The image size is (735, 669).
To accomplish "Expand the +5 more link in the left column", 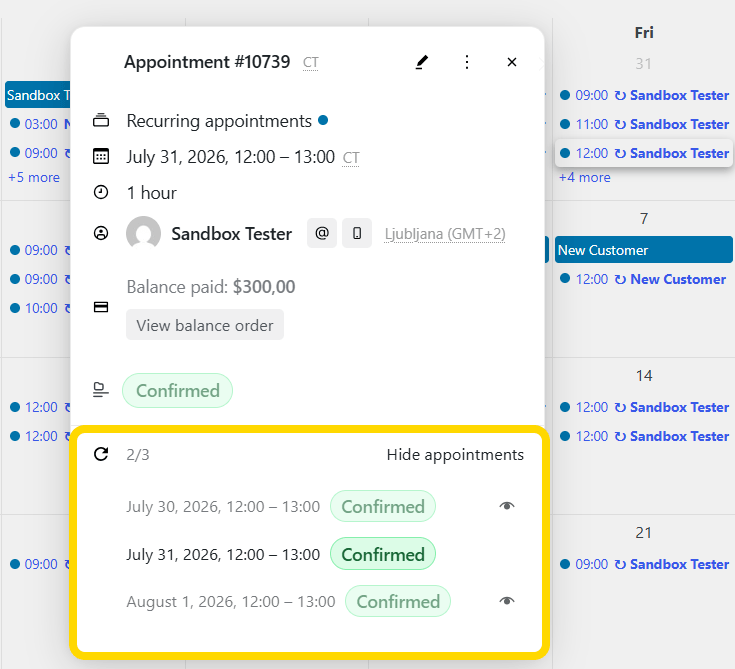I will point(34,177).
